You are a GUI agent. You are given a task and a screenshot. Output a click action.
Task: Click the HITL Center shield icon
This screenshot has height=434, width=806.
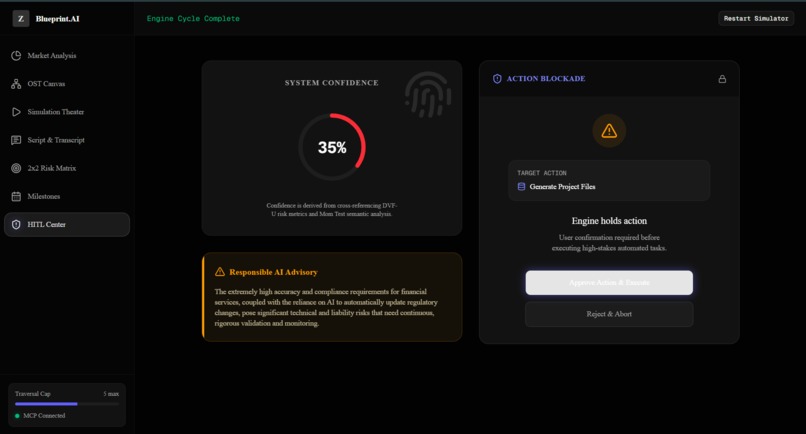point(16,224)
